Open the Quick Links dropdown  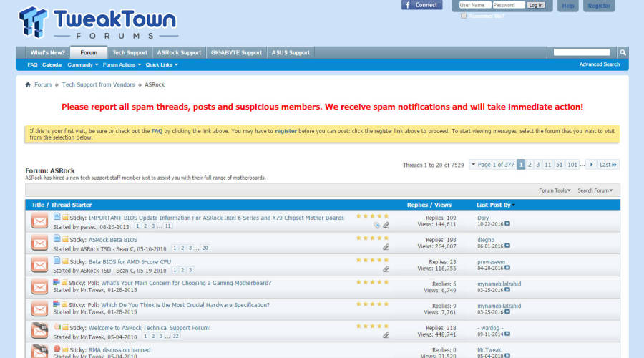click(162, 64)
